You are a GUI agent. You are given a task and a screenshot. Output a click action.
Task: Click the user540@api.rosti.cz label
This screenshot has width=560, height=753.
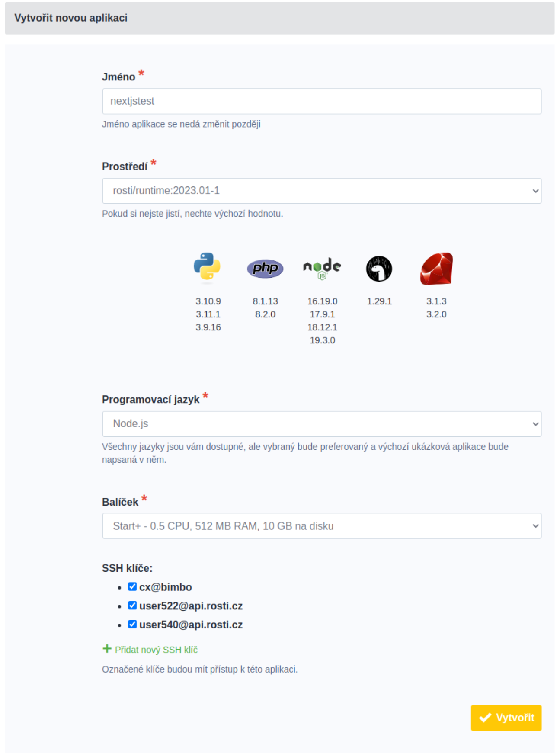(191, 625)
